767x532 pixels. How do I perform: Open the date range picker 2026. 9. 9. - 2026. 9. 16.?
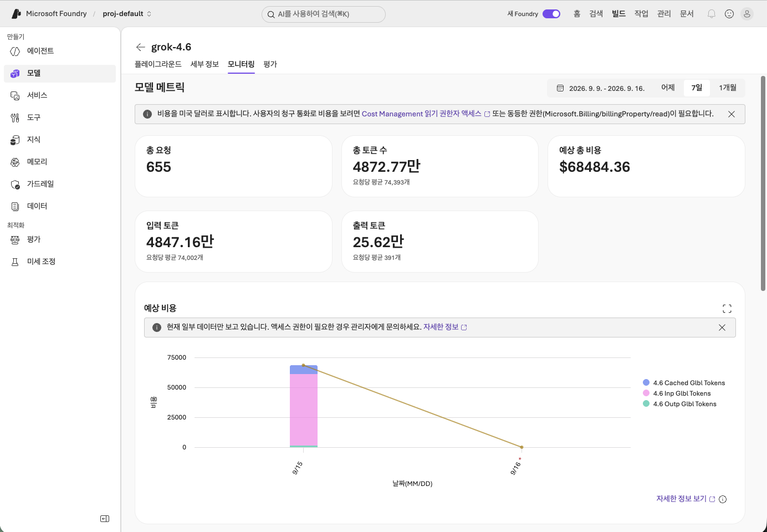(601, 88)
